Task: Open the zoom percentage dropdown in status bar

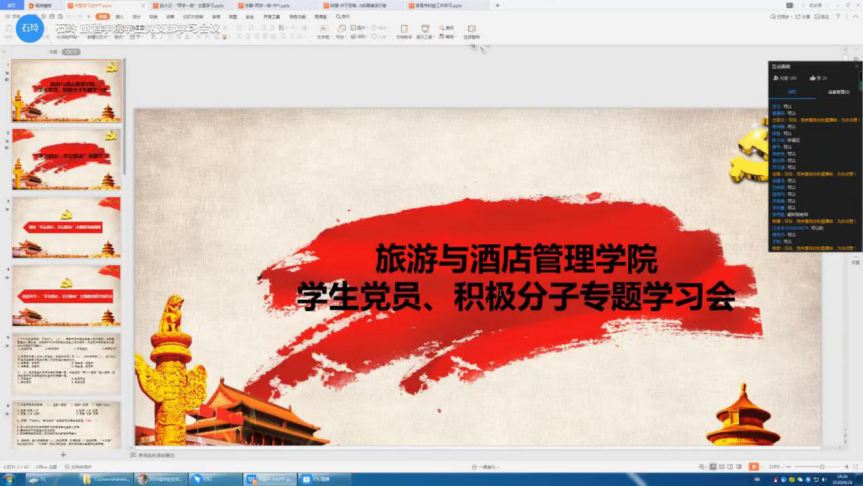Action: (778, 466)
